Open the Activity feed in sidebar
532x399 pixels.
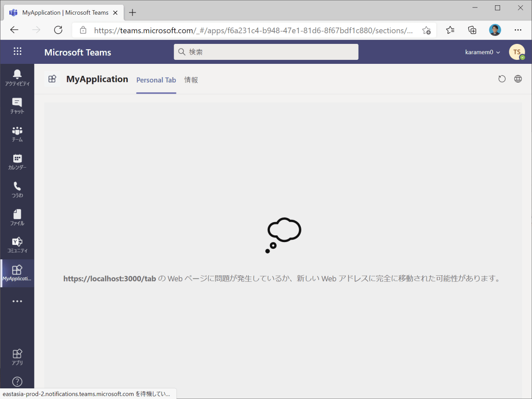coord(17,78)
